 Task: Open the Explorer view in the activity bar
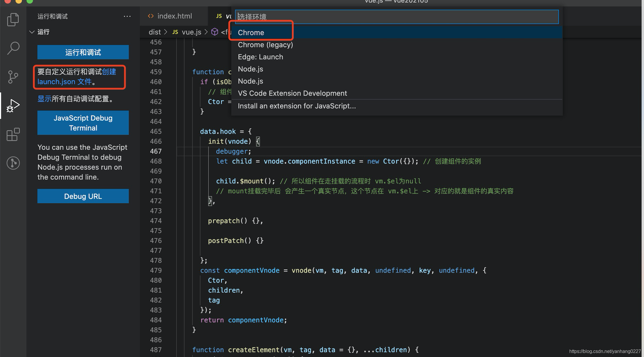pyautogui.click(x=13, y=19)
